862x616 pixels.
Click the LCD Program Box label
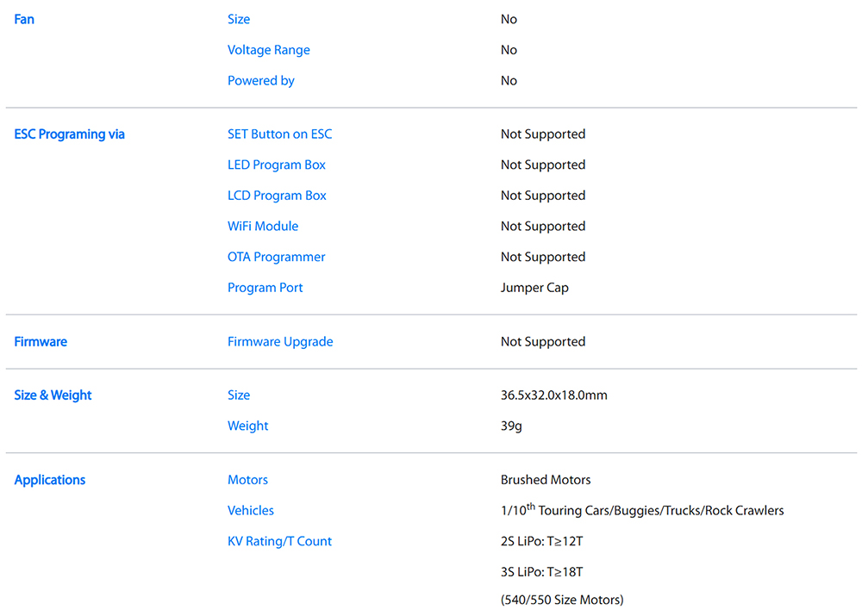(x=277, y=196)
